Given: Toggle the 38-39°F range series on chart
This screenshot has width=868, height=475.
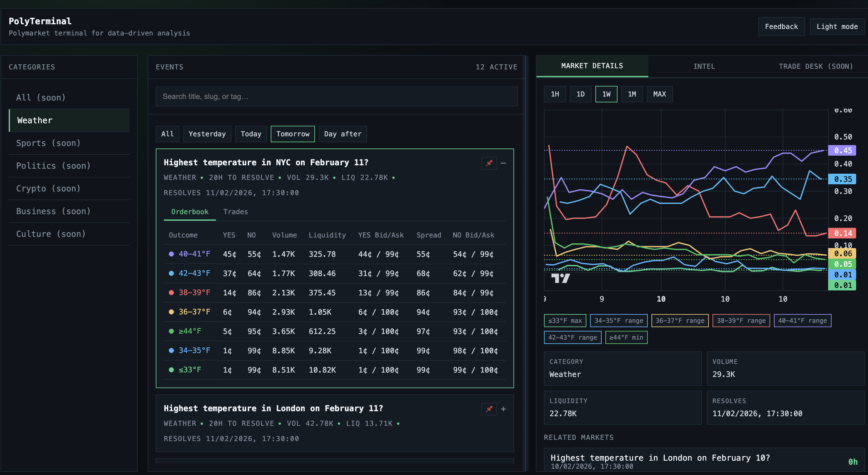Looking at the screenshot, I should [x=741, y=321].
